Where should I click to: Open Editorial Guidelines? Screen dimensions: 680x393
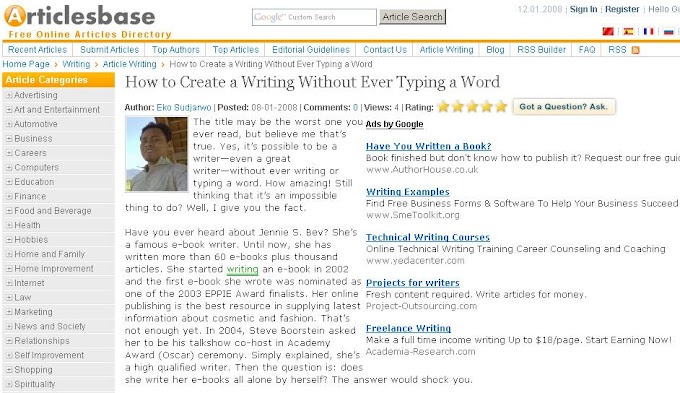pyautogui.click(x=311, y=50)
